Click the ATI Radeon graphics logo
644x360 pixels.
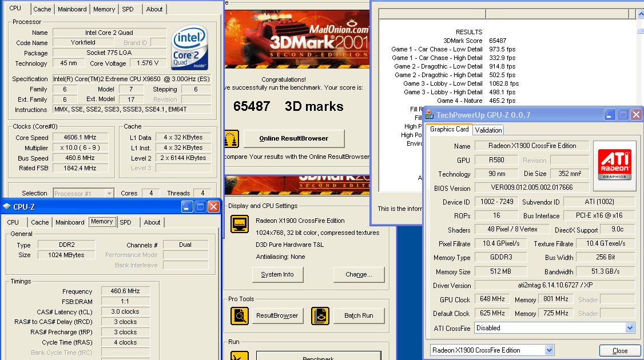pos(614,165)
